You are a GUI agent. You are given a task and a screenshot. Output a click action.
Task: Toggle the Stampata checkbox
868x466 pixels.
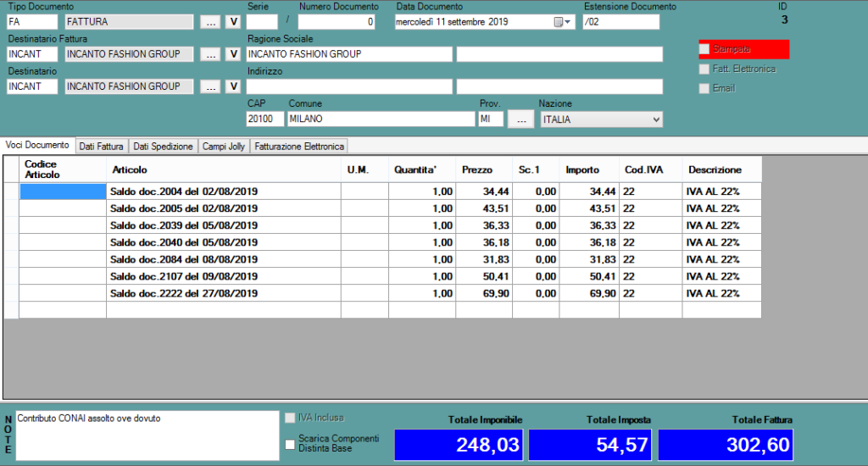[704, 50]
